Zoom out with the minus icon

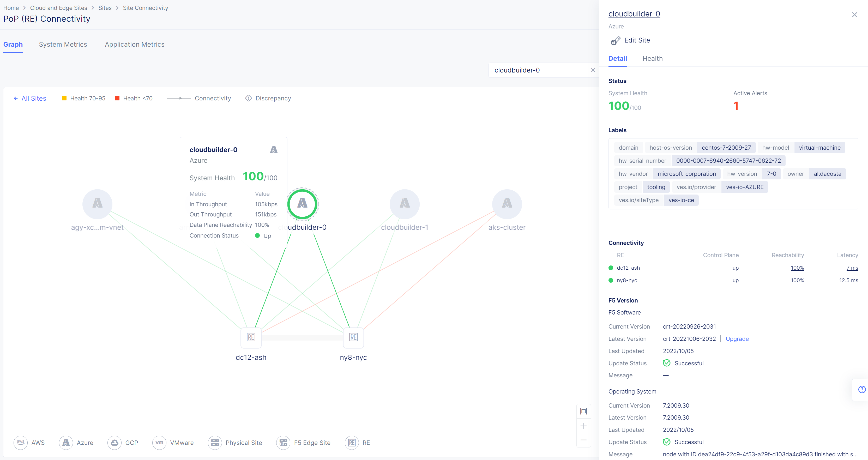click(584, 440)
